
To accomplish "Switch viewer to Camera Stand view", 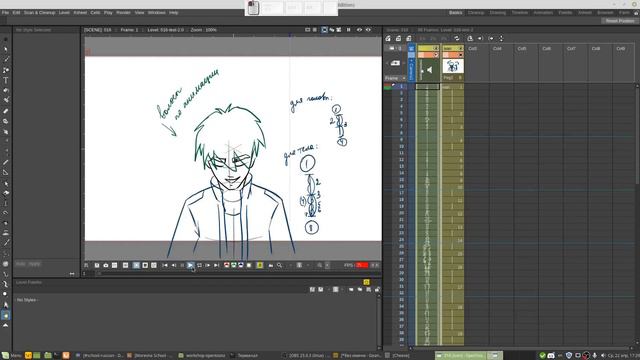I will coord(324,30).
